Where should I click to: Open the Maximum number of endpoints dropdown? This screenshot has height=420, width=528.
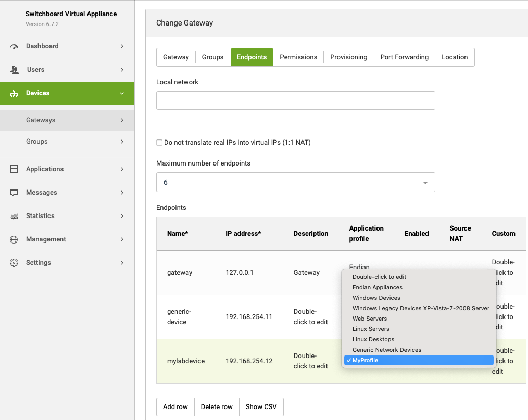(295, 183)
